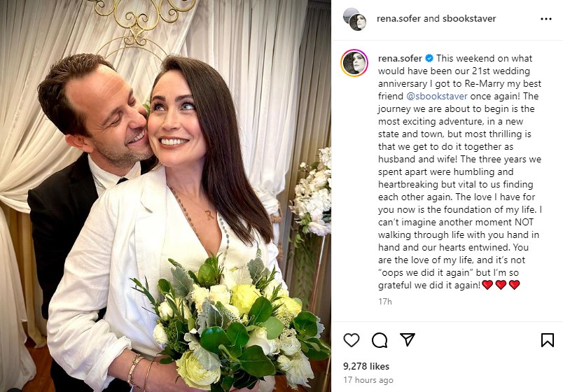Click the word 'and' between header usernames
This screenshot has height=392, width=563.
[x=431, y=19]
